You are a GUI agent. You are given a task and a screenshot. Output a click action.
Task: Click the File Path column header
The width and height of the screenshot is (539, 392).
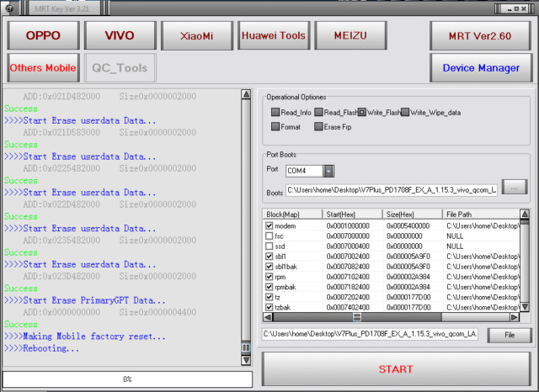click(x=481, y=215)
